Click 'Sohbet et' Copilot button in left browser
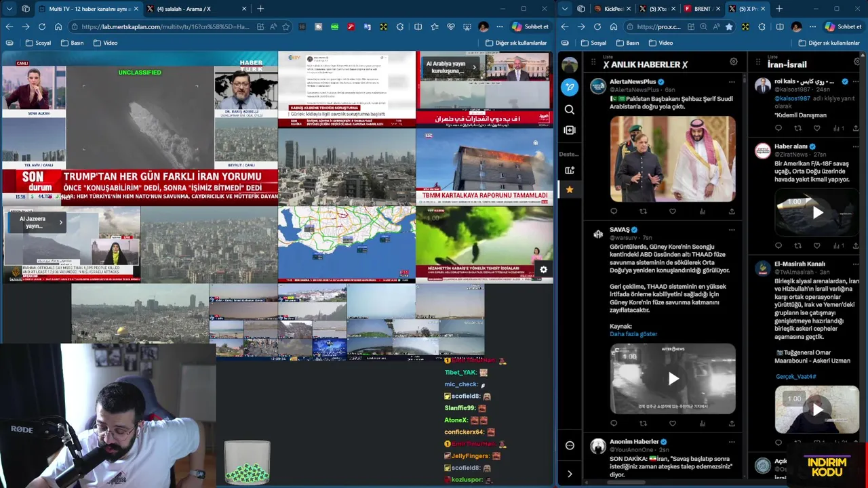868x488 pixels. (x=530, y=26)
